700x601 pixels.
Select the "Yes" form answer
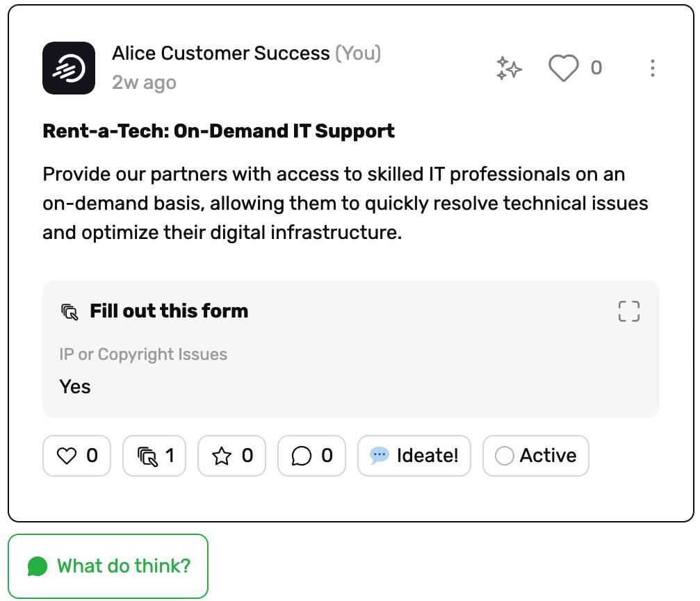[74, 386]
